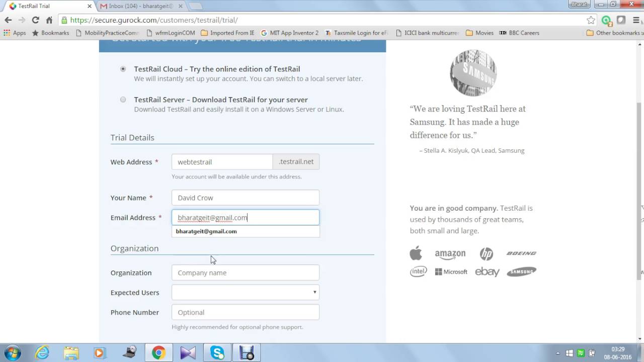Open the Windows Start menu
The width and height of the screenshot is (644, 362).
pyautogui.click(x=13, y=353)
